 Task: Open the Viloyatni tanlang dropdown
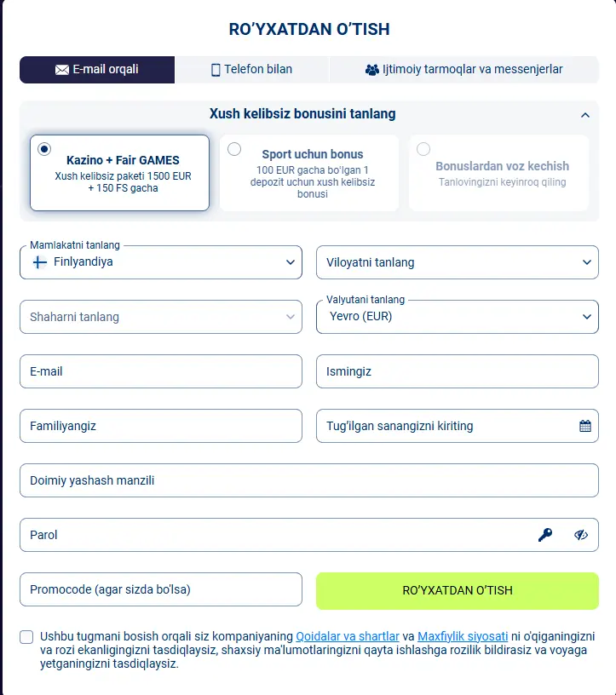tap(457, 262)
